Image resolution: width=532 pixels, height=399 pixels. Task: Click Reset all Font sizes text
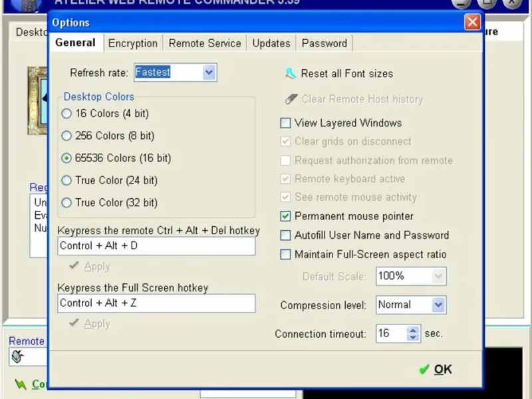[x=346, y=74]
